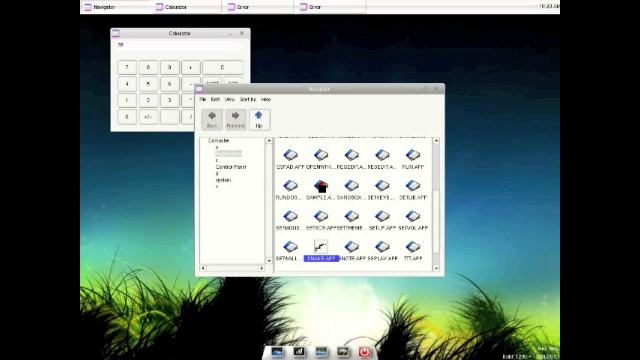The image size is (640, 360).
Task: Open the Sort by menu in Navigator
Action: 248,100
